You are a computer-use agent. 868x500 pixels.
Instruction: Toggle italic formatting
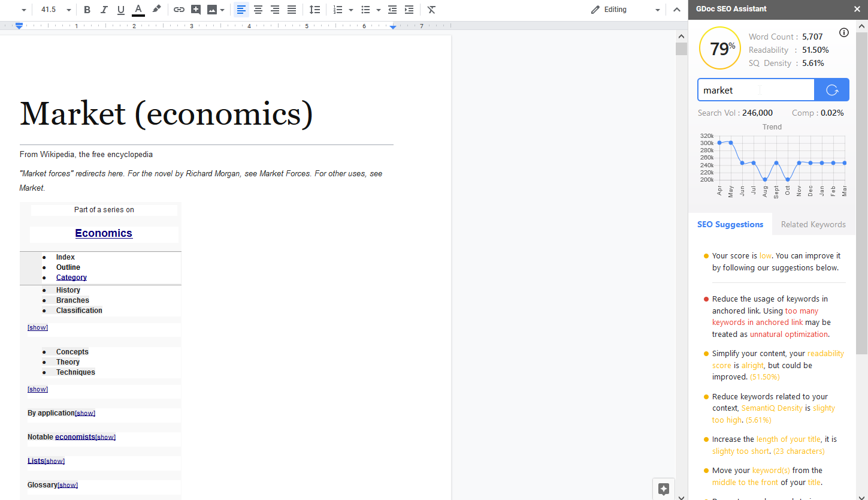point(104,10)
